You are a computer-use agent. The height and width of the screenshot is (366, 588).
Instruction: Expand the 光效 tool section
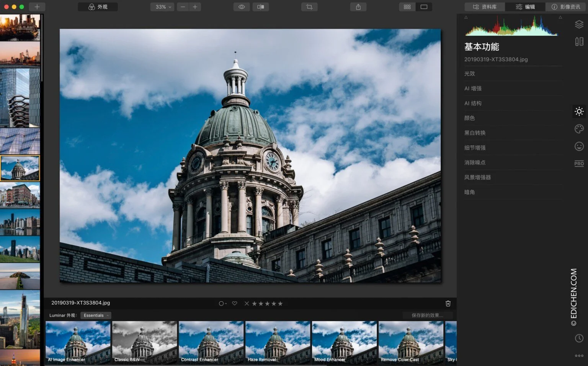(513, 73)
